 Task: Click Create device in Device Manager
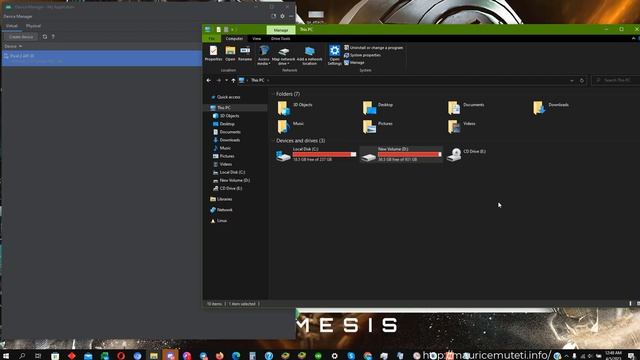click(x=21, y=37)
